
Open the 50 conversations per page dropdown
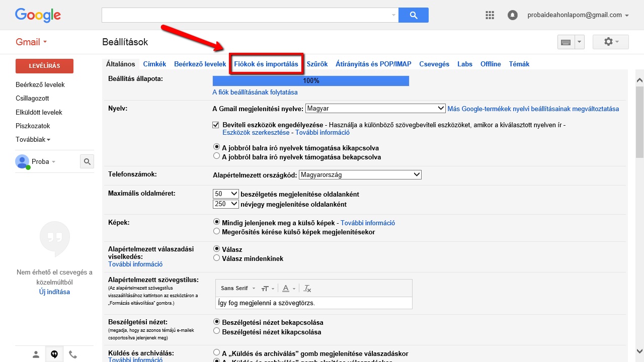[226, 194]
